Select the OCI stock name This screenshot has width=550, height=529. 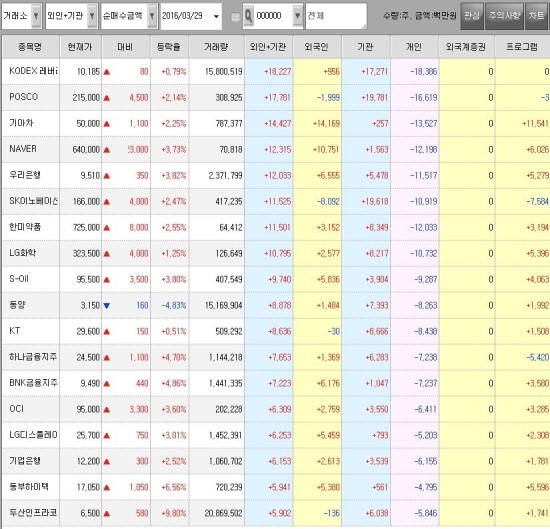click(x=16, y=409)
